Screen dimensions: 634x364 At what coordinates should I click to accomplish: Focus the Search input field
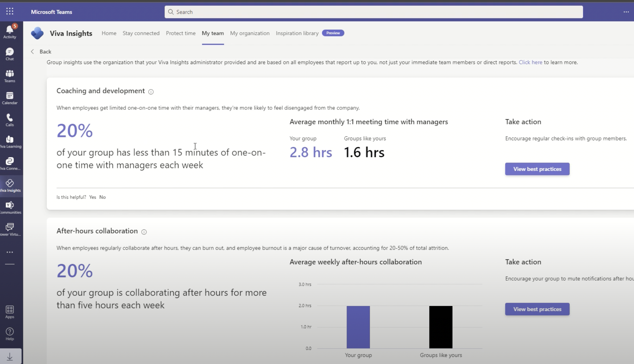(374, 12)
